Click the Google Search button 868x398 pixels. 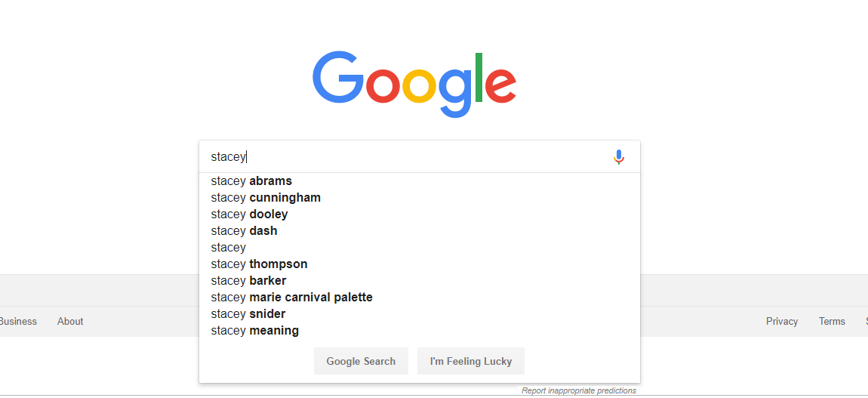[361, 362]
